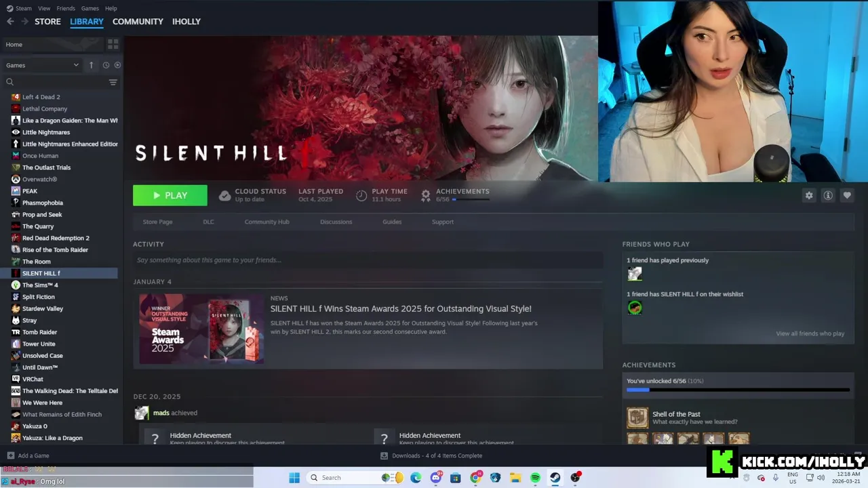Switch to the COMMUNITY tab
Image resolution: width=868 pixels, height=488 pixels.
(138, 22)
